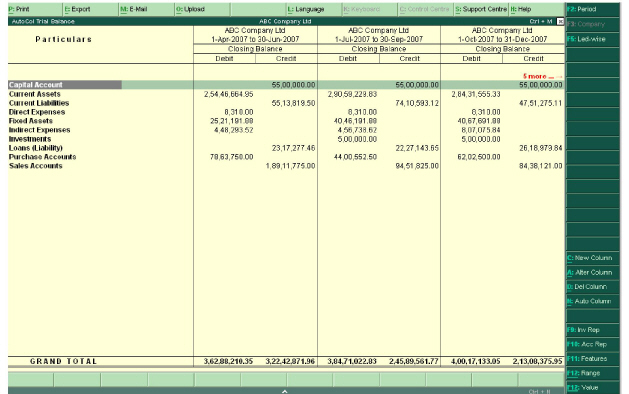Click F12: Value button
The height and width of the screenshot is (394, 629).
click(x=593, y=388)
